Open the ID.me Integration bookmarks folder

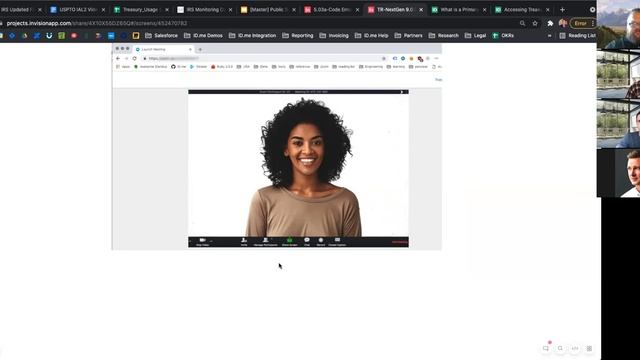(x=252, y=36)
